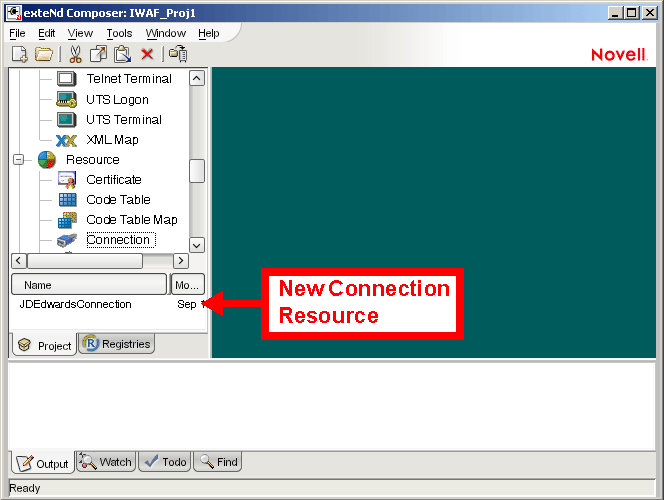Click the Connection plug icon

tap(67, 240)
